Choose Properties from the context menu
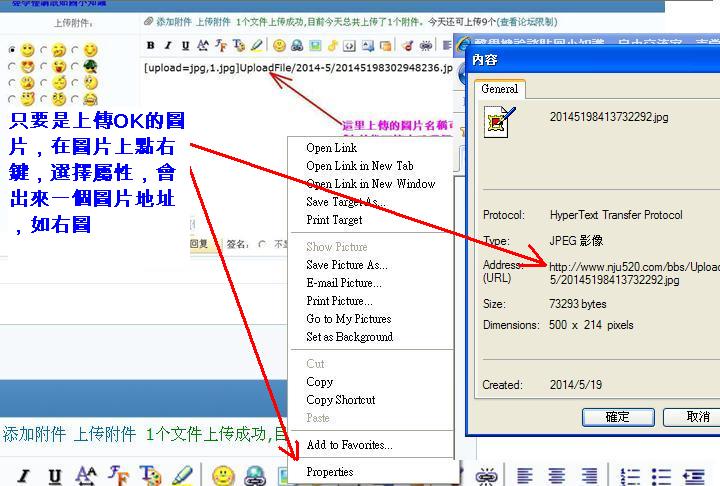The height and width of the screenshot is (486, 720). [x=329, y=472]
